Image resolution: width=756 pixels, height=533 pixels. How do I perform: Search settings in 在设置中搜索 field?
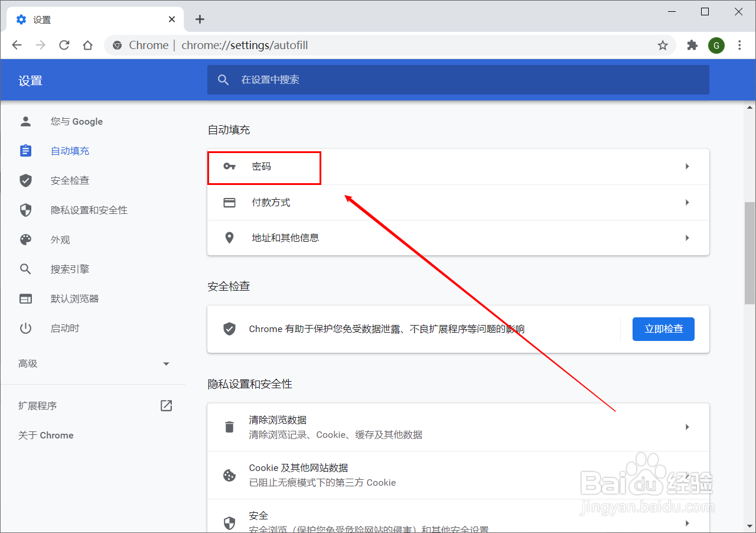click(458, 80)
